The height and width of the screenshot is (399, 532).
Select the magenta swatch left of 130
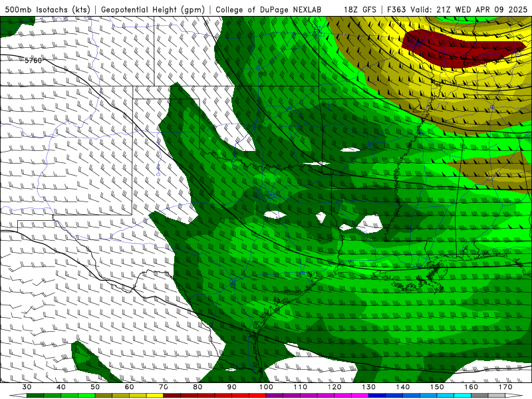pos(360,396)
